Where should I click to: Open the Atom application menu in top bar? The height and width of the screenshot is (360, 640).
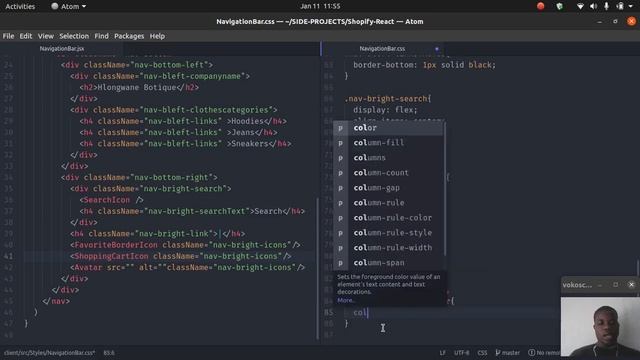coord(69,6)
